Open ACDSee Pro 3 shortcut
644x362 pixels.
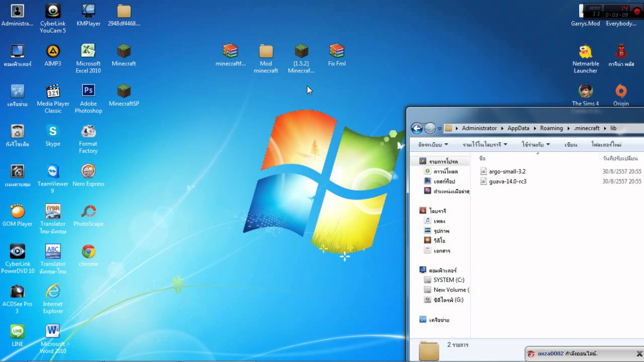click(18, 299)
